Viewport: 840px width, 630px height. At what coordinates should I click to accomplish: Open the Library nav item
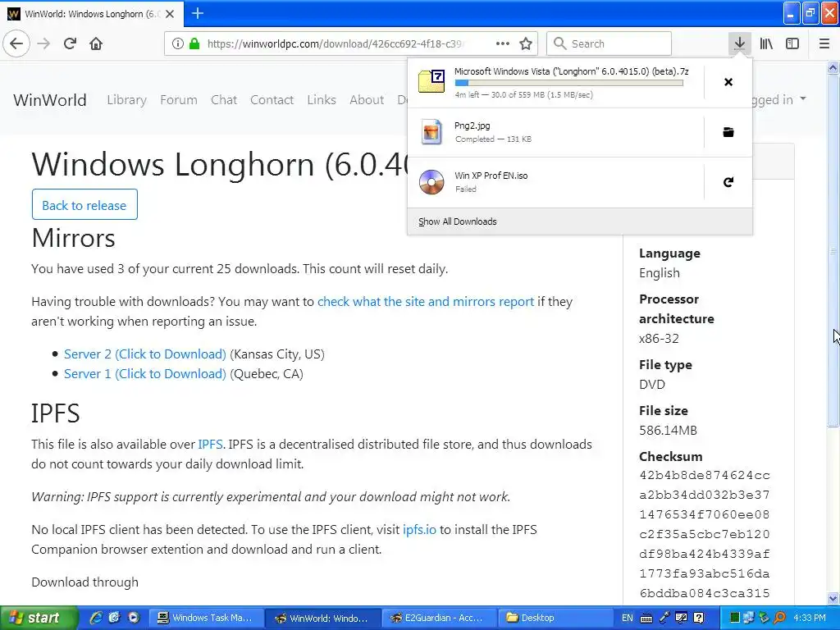[x=126, y=99]
